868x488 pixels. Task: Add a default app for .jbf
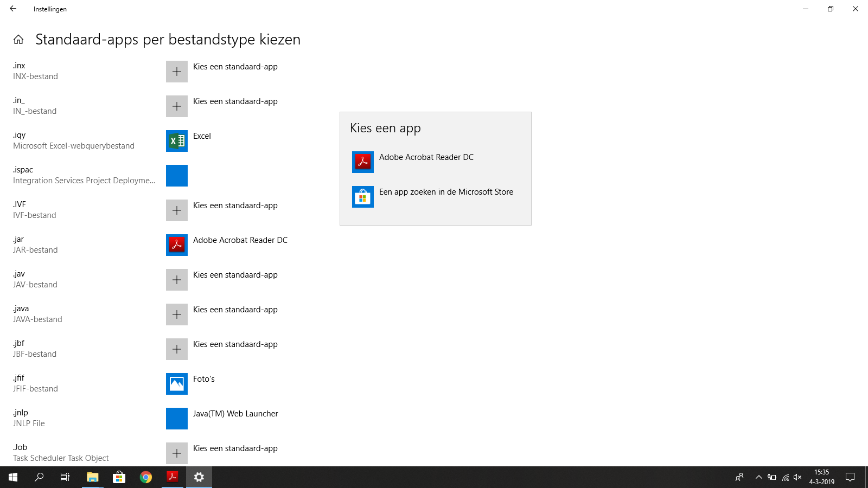tap(177, 349)
